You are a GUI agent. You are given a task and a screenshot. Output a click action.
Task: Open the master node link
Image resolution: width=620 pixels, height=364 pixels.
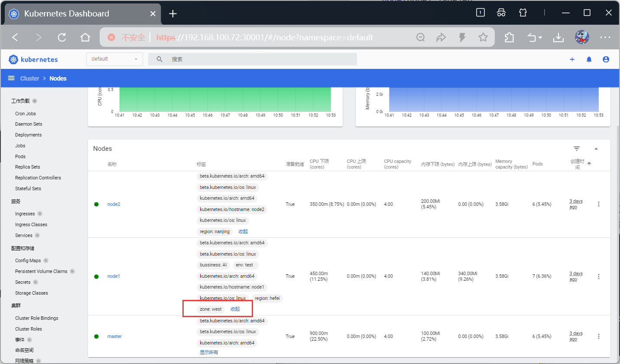(114, 336)
